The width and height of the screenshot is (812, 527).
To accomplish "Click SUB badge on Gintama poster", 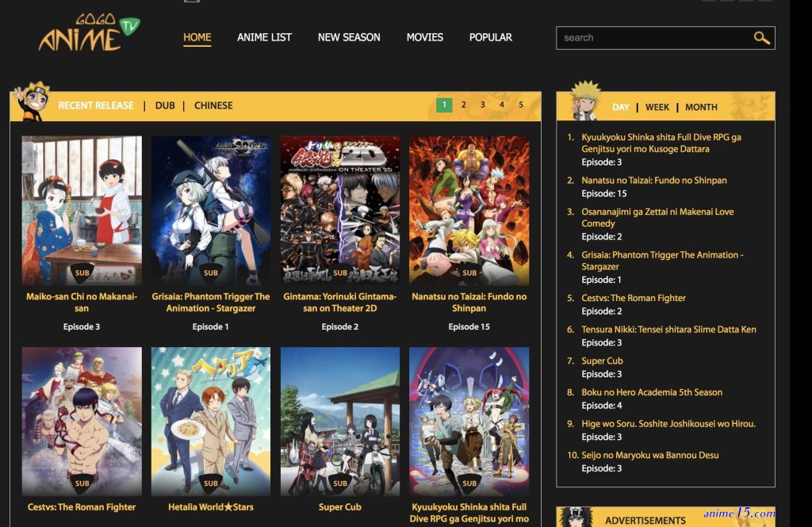I will (x=340, y=273).
